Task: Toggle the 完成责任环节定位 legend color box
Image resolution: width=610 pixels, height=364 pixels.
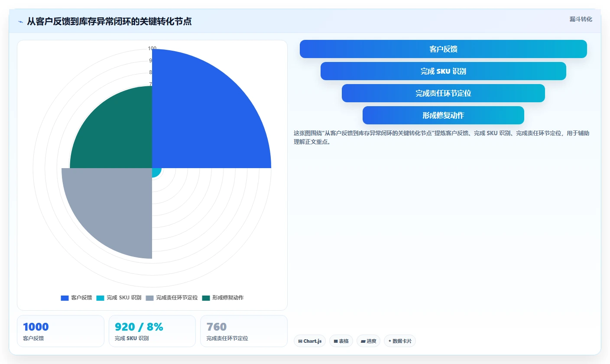Action: click(x=149, y=298)
